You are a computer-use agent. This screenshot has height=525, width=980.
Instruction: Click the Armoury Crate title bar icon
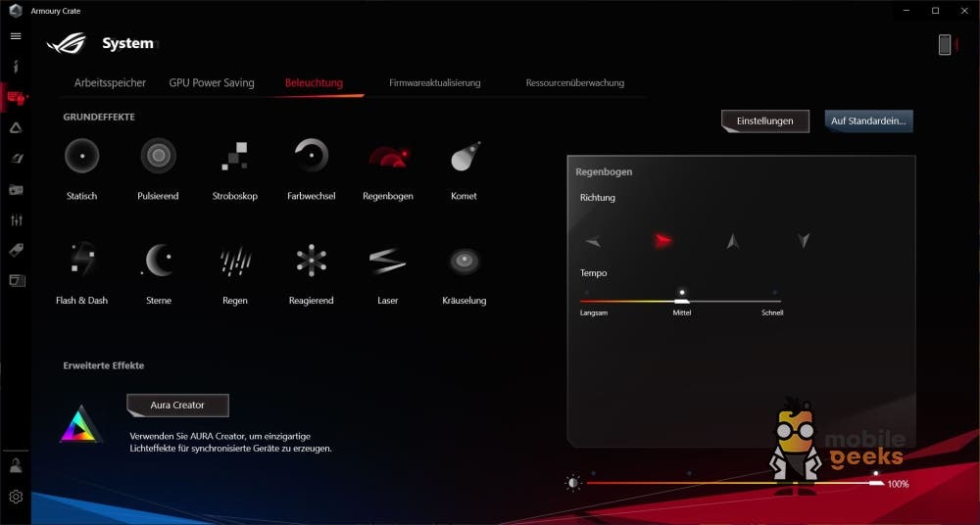pyautogui.click(x=17, y=11)
